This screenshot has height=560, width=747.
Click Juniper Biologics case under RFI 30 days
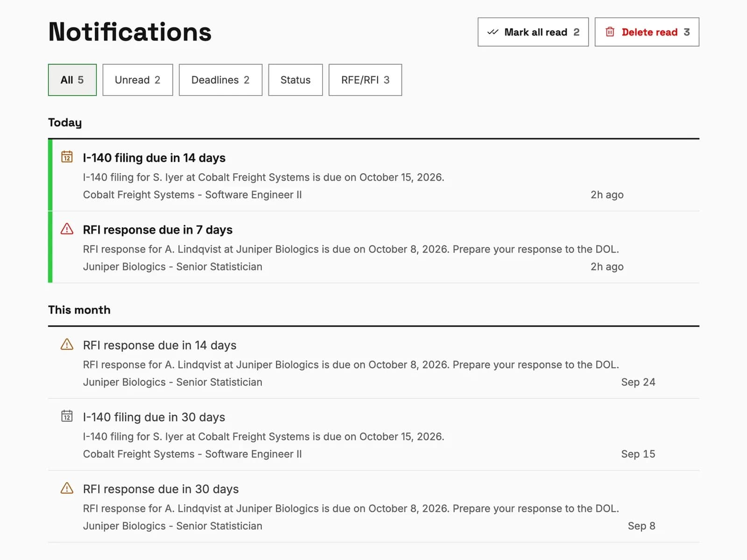tap(173, 526)
